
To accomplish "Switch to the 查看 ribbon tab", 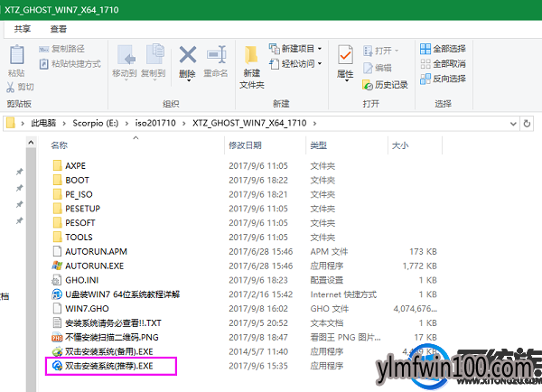I will [59, 29].
